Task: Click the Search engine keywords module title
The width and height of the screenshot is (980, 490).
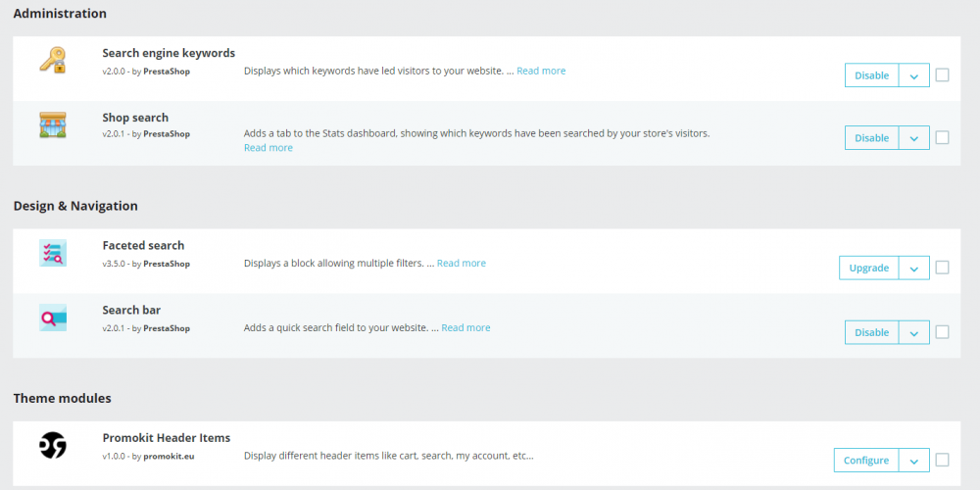Action: coord(169,53)
